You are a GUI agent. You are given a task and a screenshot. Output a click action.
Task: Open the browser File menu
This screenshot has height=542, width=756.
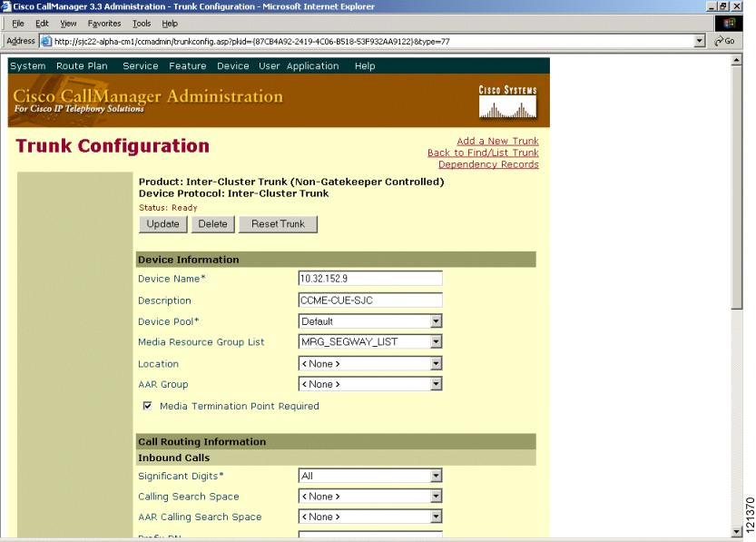click(x=18, y=24)
